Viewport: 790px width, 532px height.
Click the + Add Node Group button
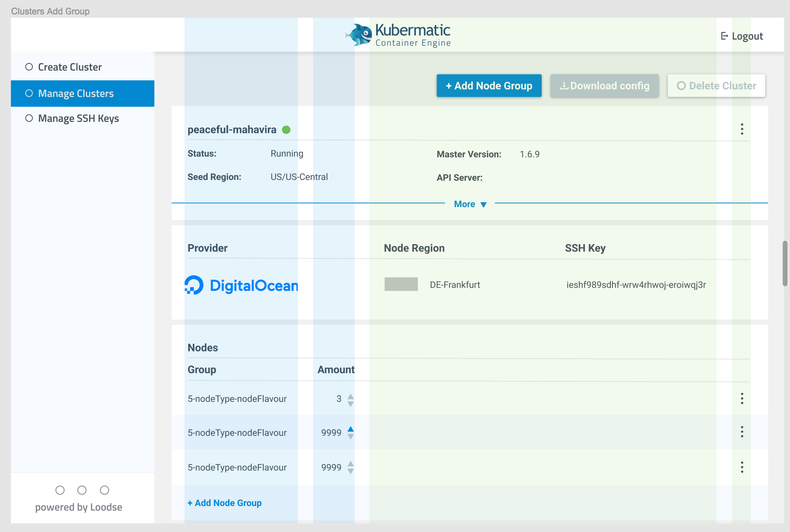[489, 86]
